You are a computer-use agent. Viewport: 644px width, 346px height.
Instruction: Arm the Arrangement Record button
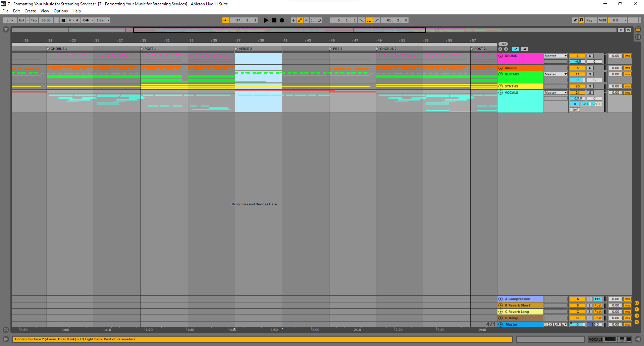pos(282,20)
